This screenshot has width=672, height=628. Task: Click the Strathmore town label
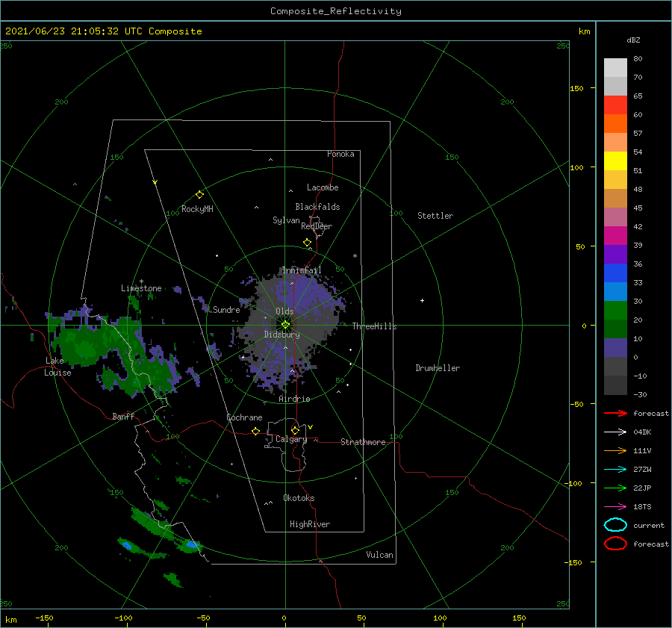[x=363, y=442]
